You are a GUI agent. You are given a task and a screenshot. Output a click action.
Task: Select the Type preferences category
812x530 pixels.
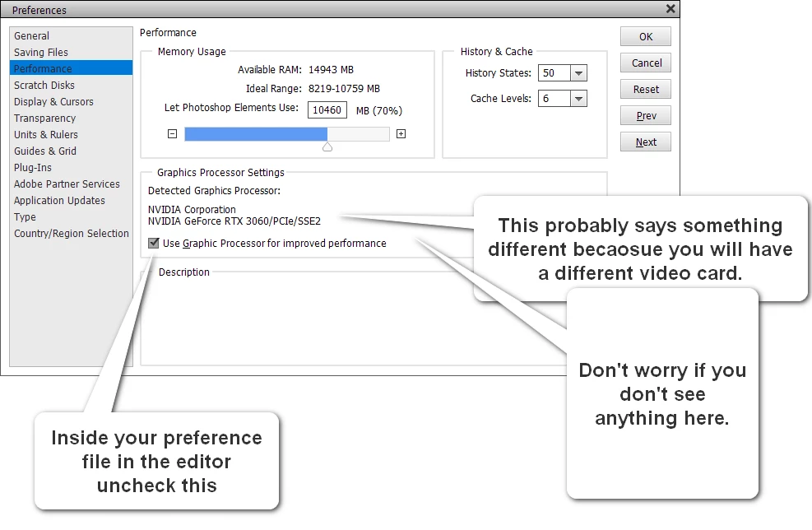(71, 217)
